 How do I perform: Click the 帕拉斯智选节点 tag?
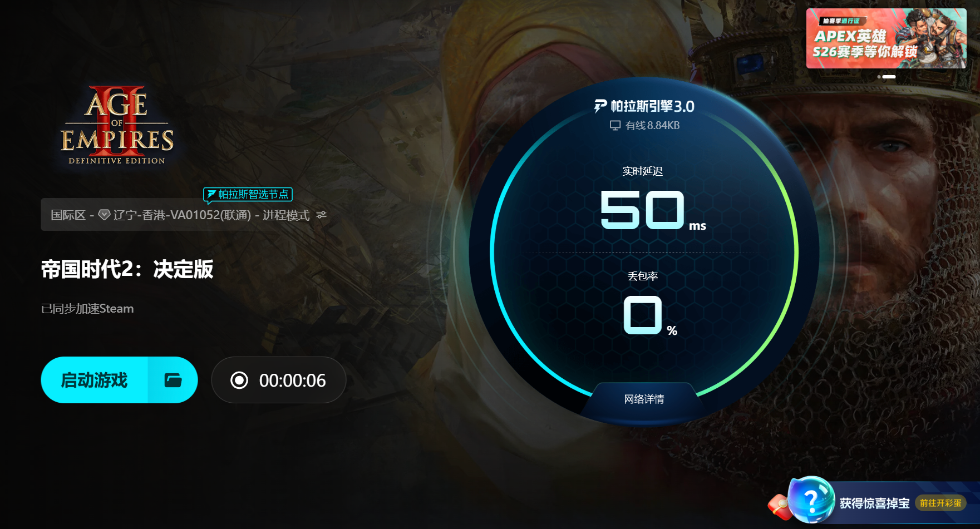pos(248,194)
